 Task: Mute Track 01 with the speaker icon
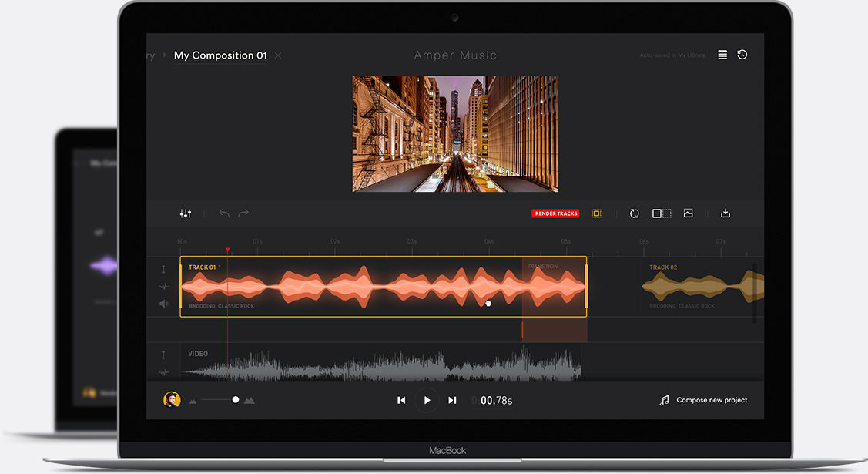pyautogui.click(x=164, y=304)
